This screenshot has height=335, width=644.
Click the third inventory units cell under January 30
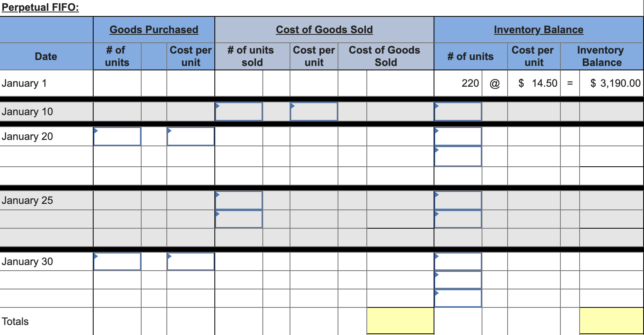pyautogui.click(x=458, y=298)
